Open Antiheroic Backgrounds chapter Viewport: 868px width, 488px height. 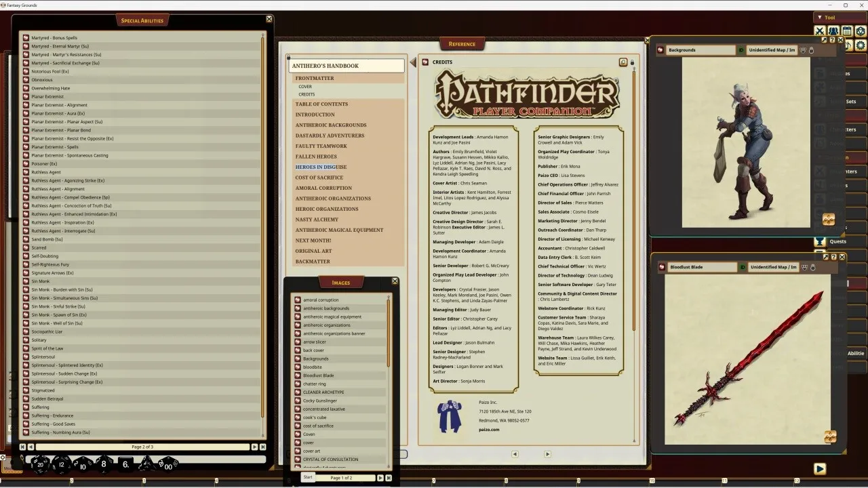point(331,125)
